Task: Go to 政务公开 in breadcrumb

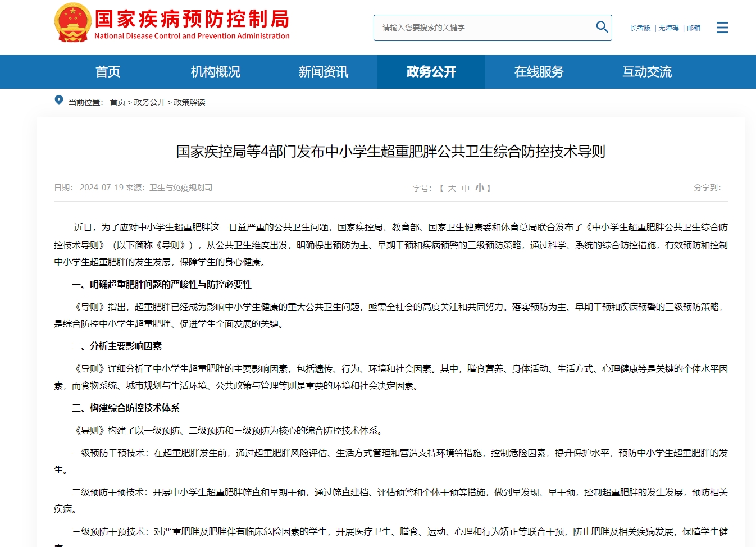Action: 149,102
